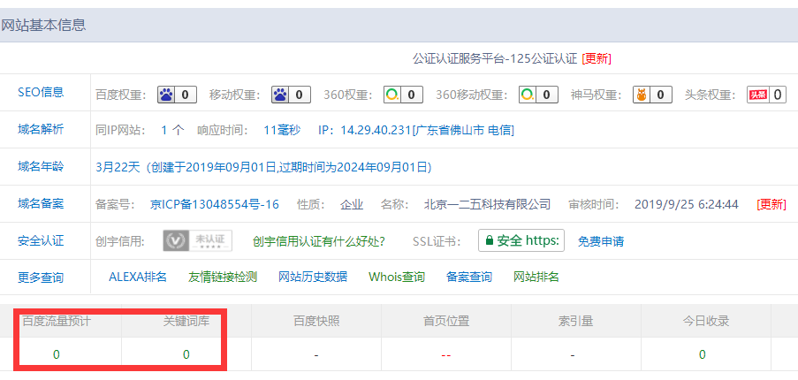Click the domain age 3月22天 text
The image size is (798, 380).
click(x=118, y=167)
